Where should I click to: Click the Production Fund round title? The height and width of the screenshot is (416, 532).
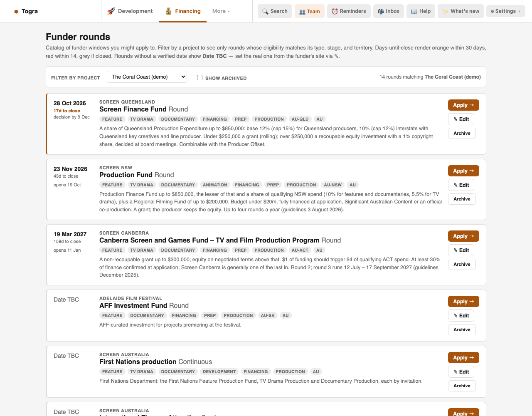click(x=126, y=175)
